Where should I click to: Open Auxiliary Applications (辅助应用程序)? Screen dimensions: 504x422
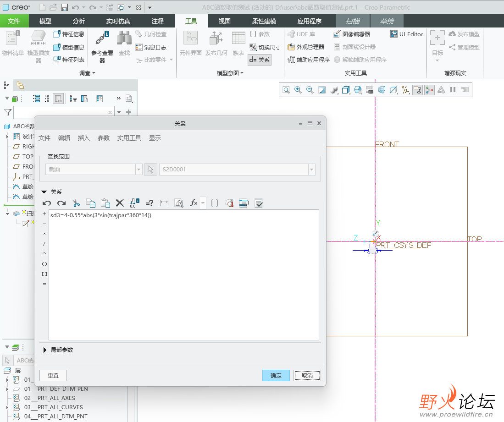point(309,60)
